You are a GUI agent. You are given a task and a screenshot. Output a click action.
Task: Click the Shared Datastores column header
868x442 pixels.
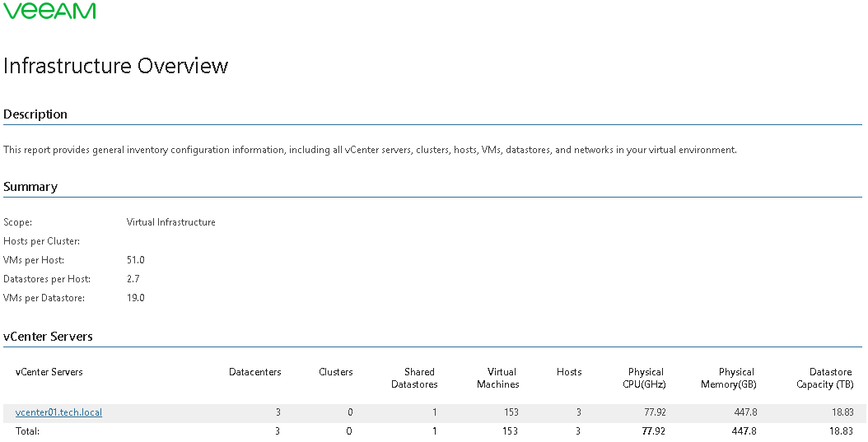[414, 378]
